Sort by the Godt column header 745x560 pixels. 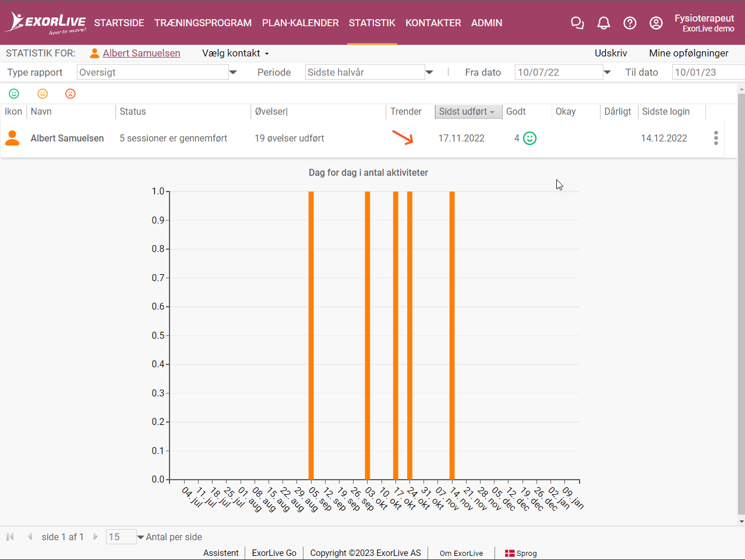pos(527,111)
